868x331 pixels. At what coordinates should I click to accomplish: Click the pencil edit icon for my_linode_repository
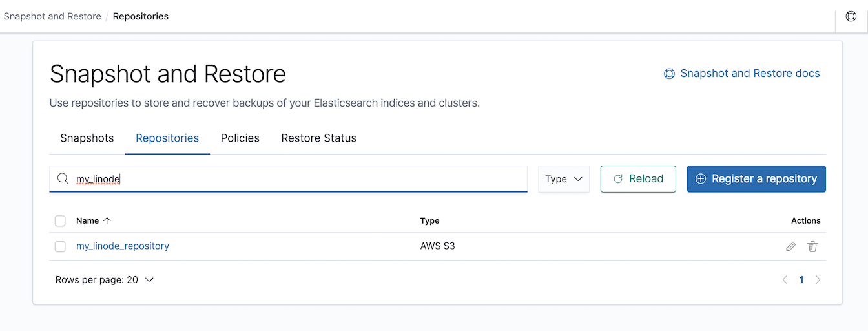[x=790, y=246]
